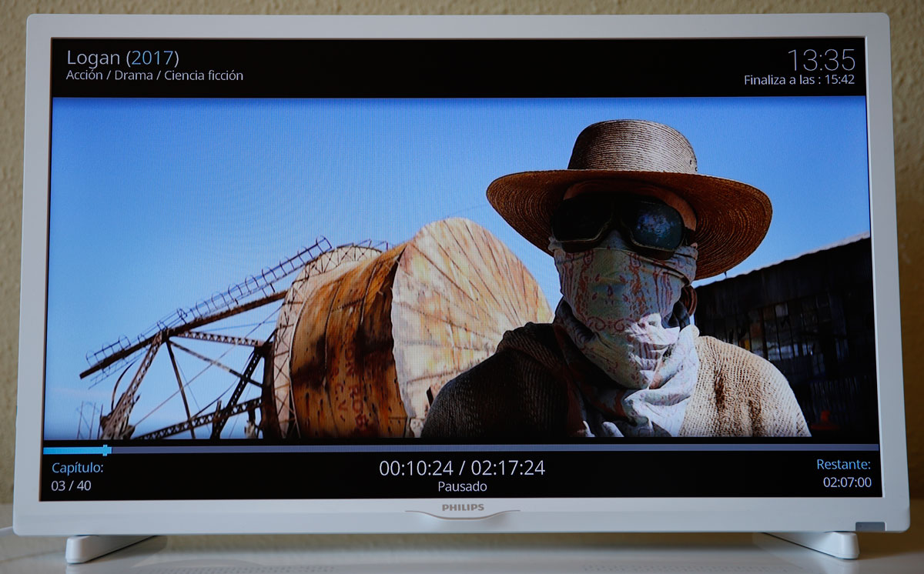Click remaining time "02:07:00"
The image size is (924, 574).
pos(847,482)
